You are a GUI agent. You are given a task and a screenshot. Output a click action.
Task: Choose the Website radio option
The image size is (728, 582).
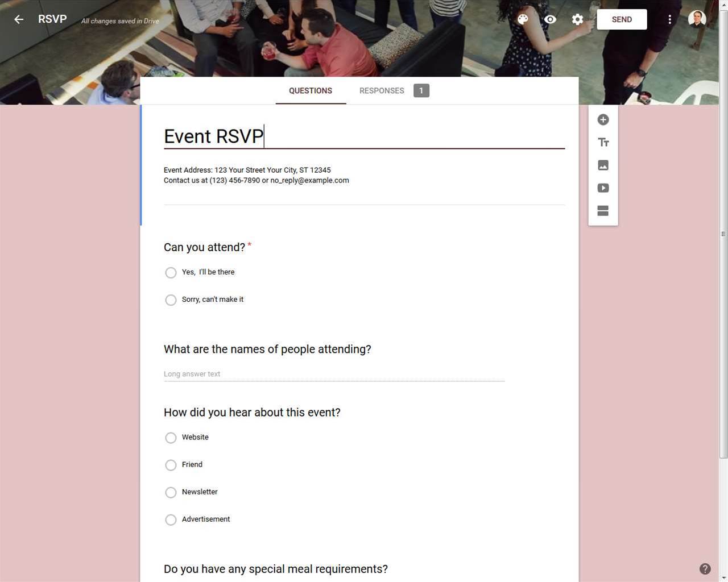pyautogui.click(x=171, y=438)
